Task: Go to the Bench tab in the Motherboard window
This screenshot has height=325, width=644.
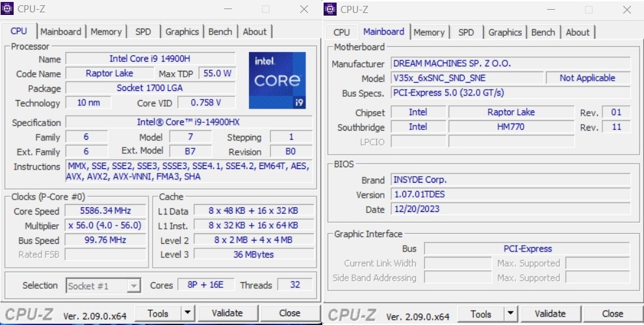Action: click(x=543, y=32)
